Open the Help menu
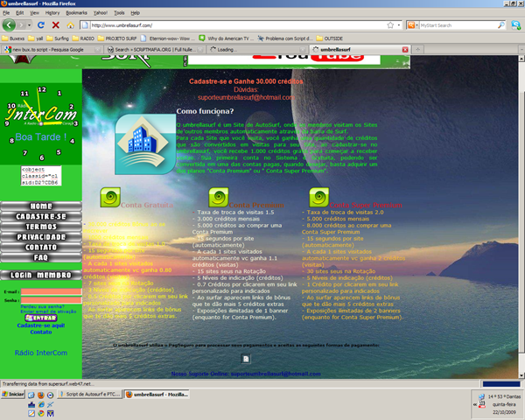525x420 pixels. [135, 13]
